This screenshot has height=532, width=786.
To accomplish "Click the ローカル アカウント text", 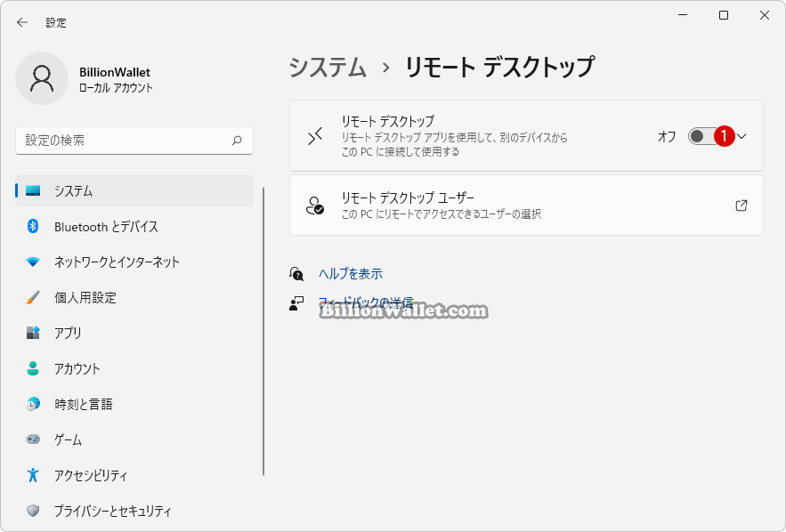I will (x=116, y=88).
